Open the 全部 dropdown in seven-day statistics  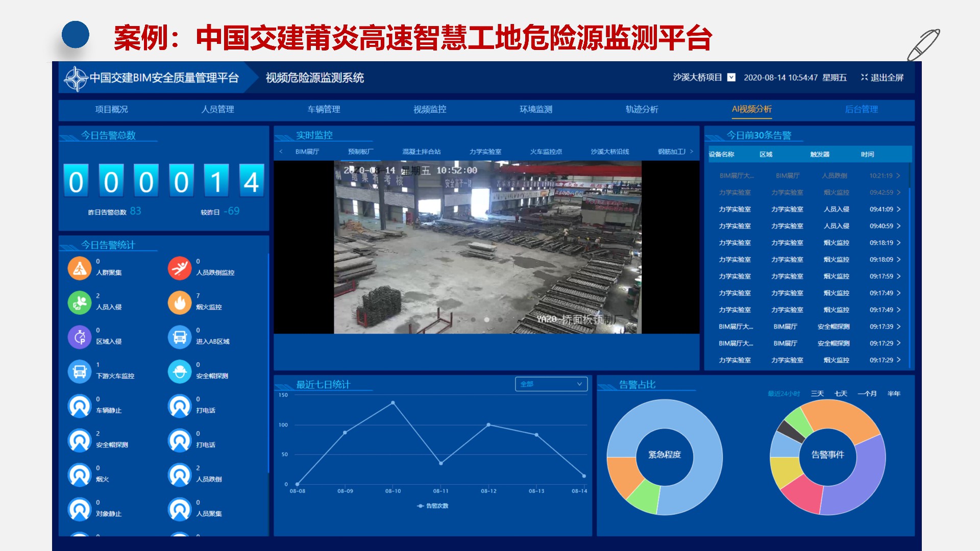coord(551,384)
